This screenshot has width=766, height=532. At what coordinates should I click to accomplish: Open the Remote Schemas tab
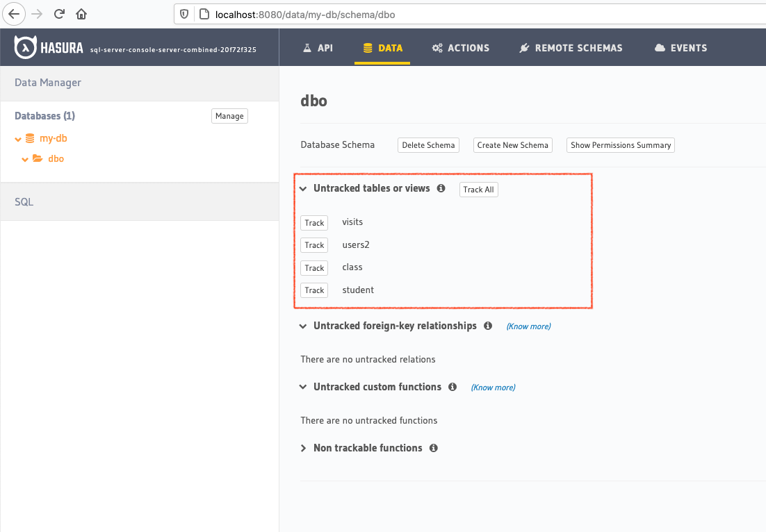571,48
